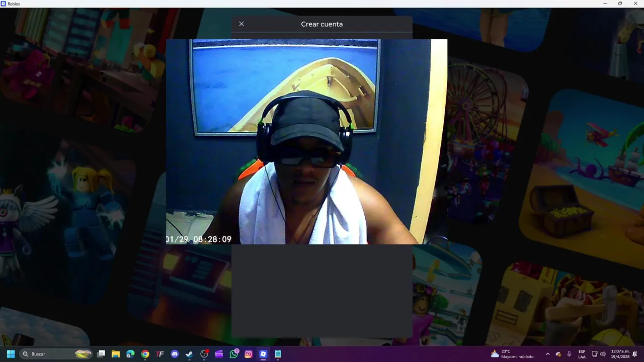
Task: Open Discord from the taskbar
Action: [175, 354]
